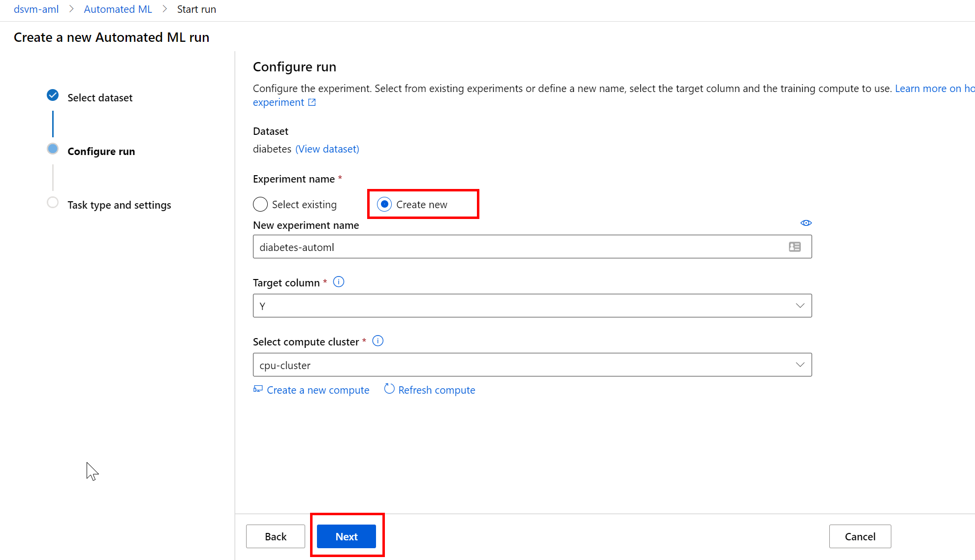Open the dsvm-aml breadcrumb link

pos(36,9)
